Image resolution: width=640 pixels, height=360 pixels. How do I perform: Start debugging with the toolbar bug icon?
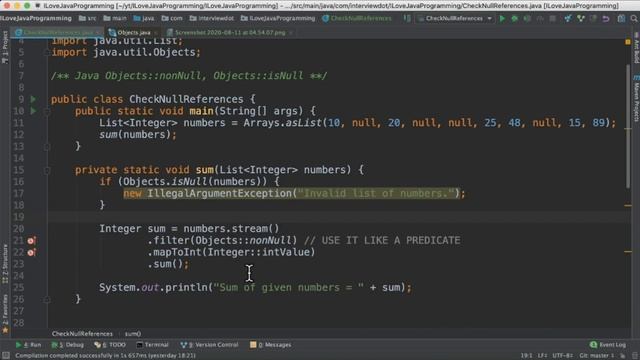point(515,18)
